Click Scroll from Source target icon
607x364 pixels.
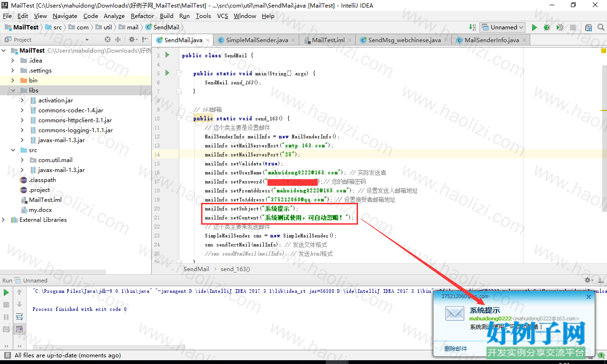(x=108, y=40)
